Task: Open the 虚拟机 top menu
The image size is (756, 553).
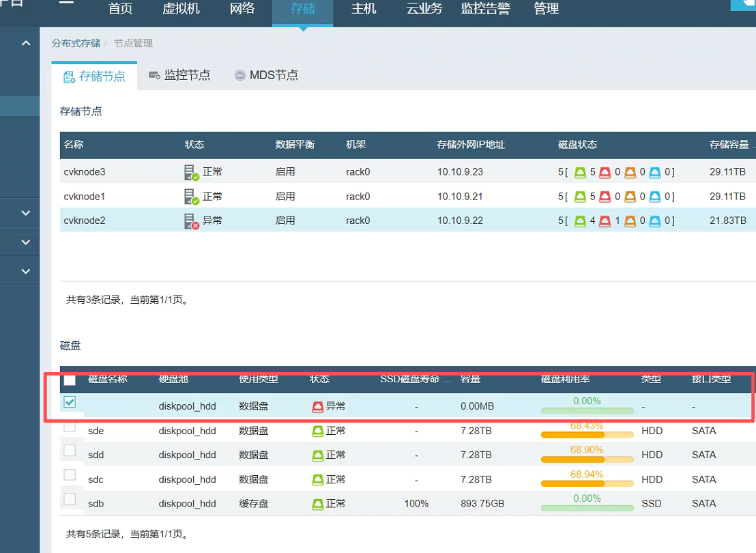Action: (x=181, y=9)
